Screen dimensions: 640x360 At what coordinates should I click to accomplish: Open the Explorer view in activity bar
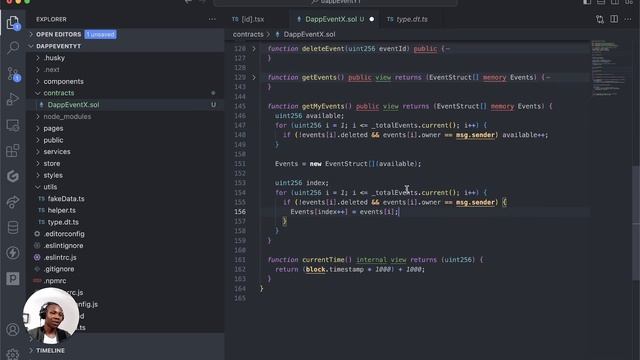[13, 23]
